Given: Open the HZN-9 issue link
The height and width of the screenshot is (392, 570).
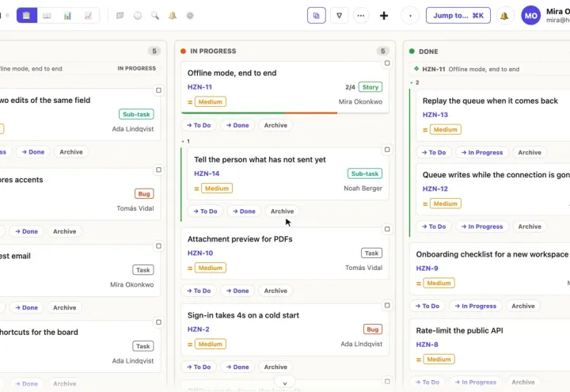Looking at the screenshot, I should (427, 268).
